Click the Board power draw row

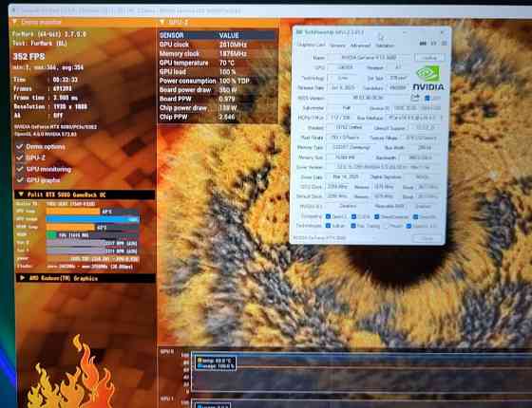click(x=218, y=90)
